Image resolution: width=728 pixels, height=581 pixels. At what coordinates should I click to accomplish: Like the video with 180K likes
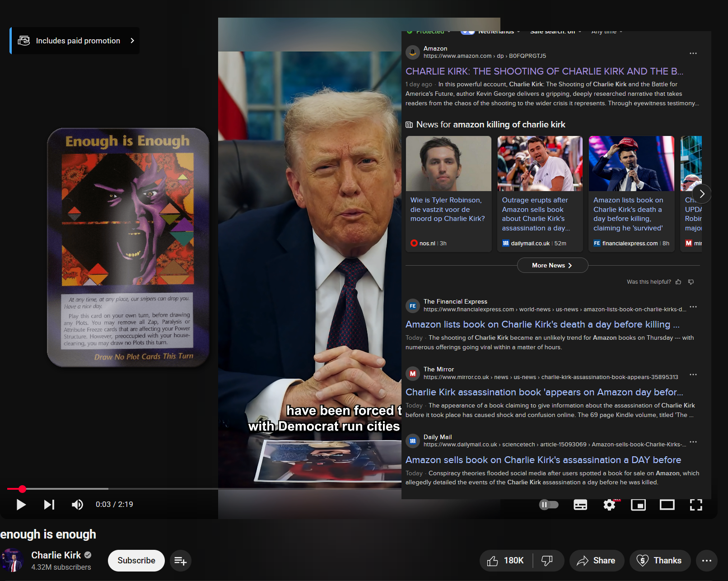506,561
